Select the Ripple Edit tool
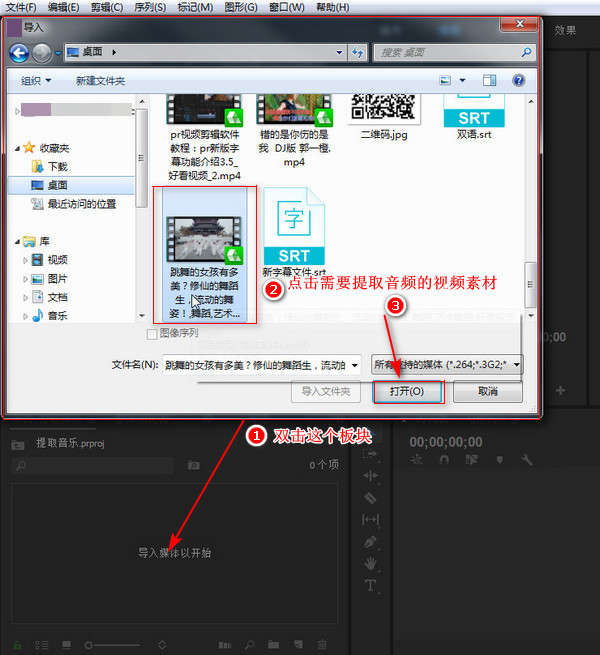 coord(371,476)
